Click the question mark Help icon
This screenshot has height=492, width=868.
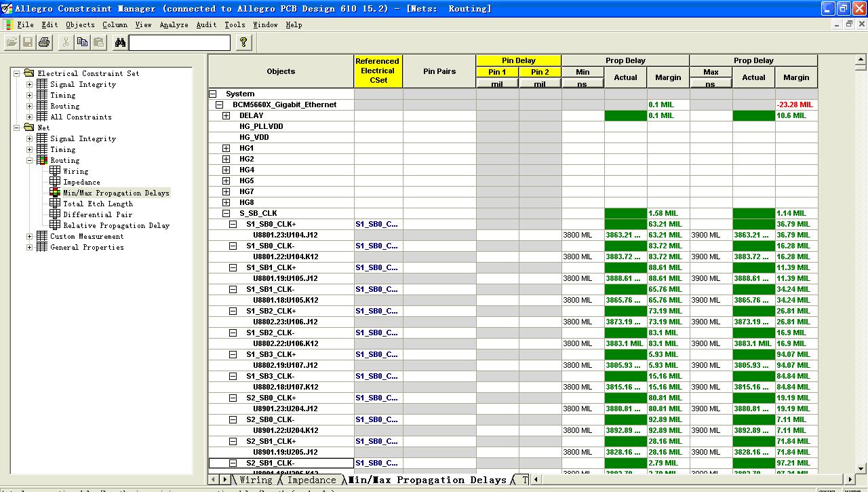pyautogui.click(x=243, y=42)
